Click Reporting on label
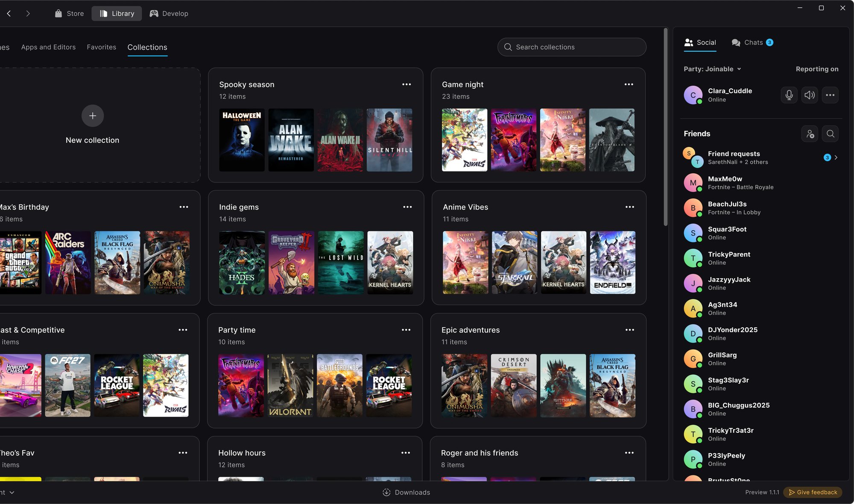 pos(817,69)
